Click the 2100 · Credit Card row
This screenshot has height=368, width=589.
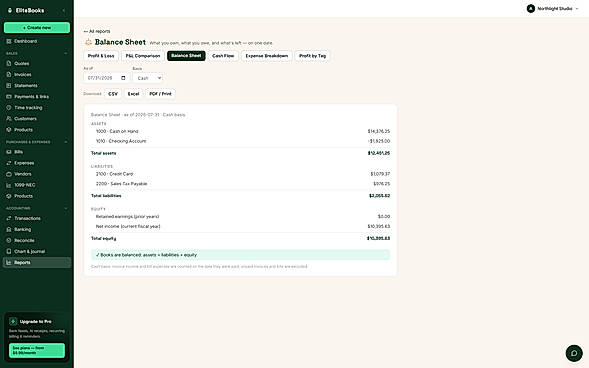tap(240, 174)
